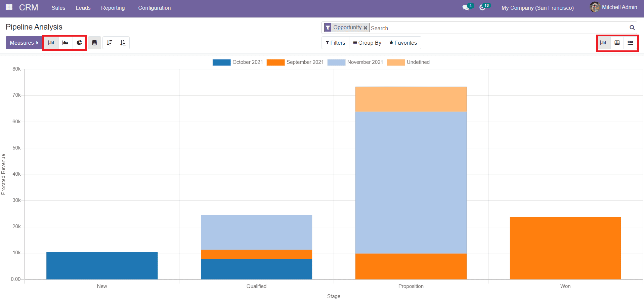Click the Mitchell Admin avatar image

[595, 7]
